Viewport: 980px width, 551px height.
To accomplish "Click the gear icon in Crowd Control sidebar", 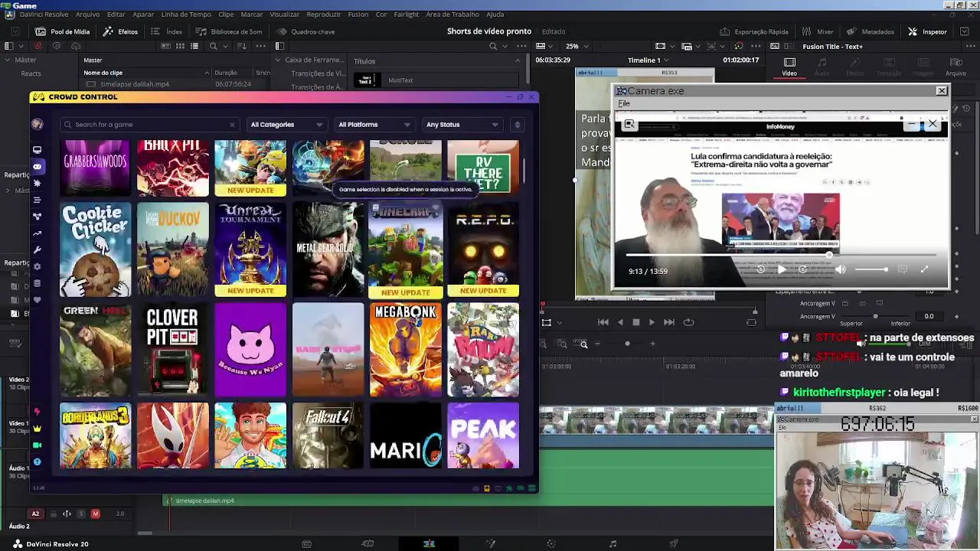I will pyautogui.click(x=37, y=266).
